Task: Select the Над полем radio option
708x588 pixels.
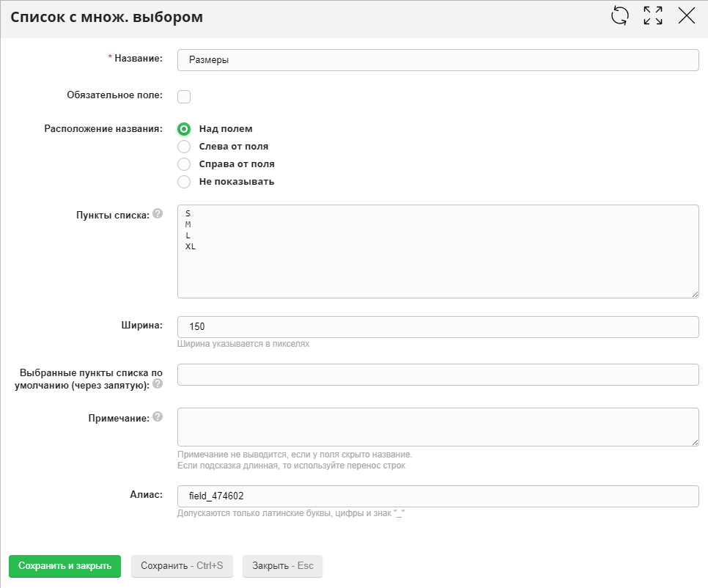Action: tap(184, 128)
